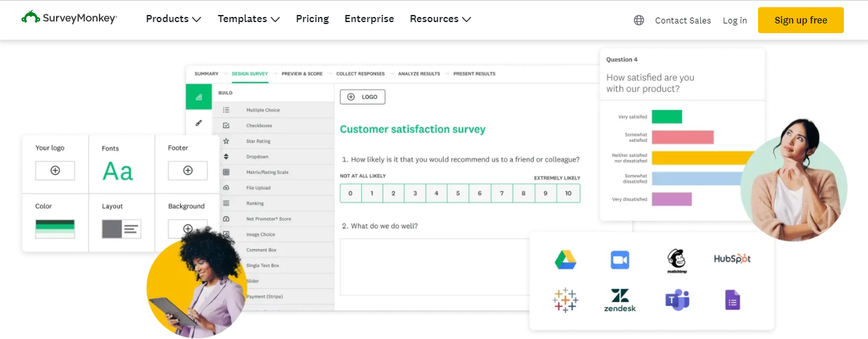Click the Matrix/Rating Scale grid icon
The height and width of the screenshot is (339, 868).
pyautogui.click(x=226, y=172)
